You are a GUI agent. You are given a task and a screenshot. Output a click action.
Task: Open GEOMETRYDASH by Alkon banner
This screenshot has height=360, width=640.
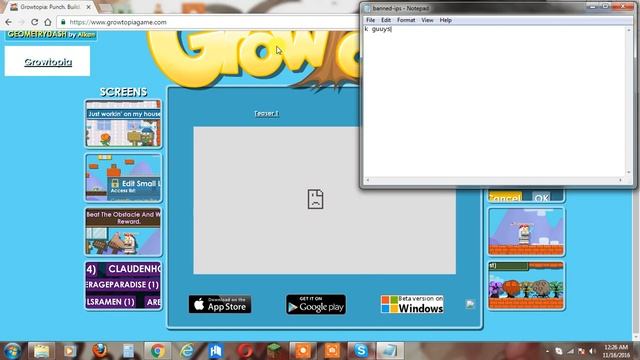tap(51, 35)
